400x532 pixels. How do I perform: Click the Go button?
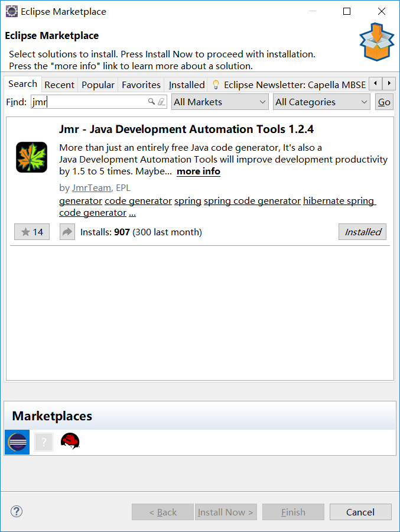[x=384, y=102]
